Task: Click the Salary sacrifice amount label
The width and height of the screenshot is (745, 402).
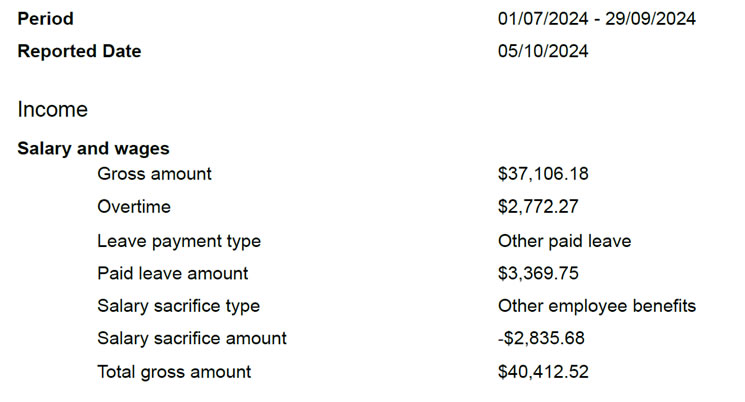Action: pyautogui.click(x=192, y=338)
